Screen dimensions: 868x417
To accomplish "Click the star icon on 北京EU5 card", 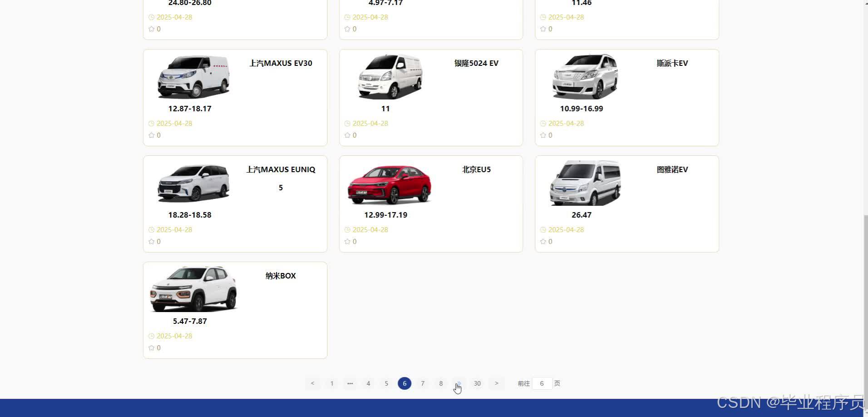I will (347, 242).
